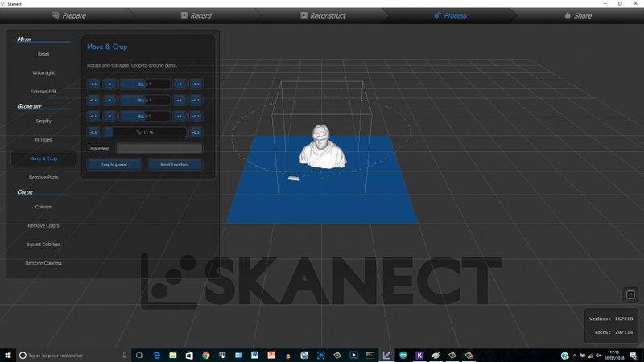Switch to the Prepare tab

coord(68,15)
